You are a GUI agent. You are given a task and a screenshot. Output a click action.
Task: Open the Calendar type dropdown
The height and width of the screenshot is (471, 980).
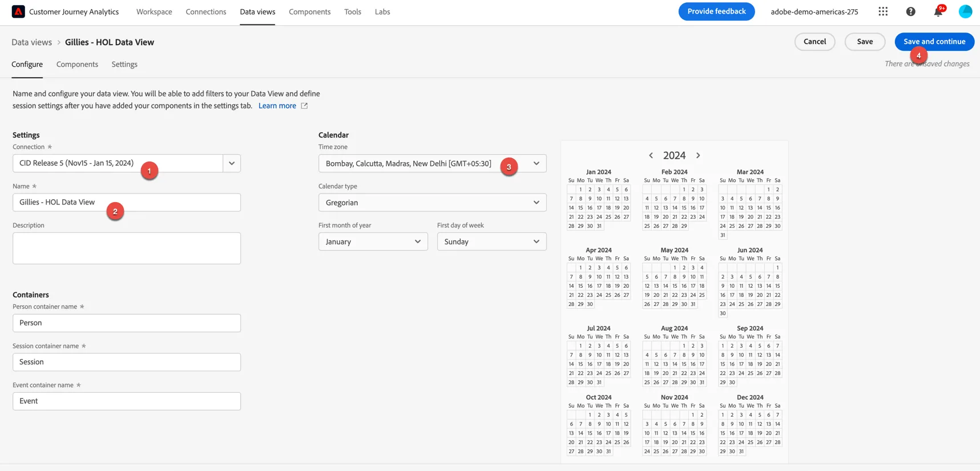click(x=432, y=203)
